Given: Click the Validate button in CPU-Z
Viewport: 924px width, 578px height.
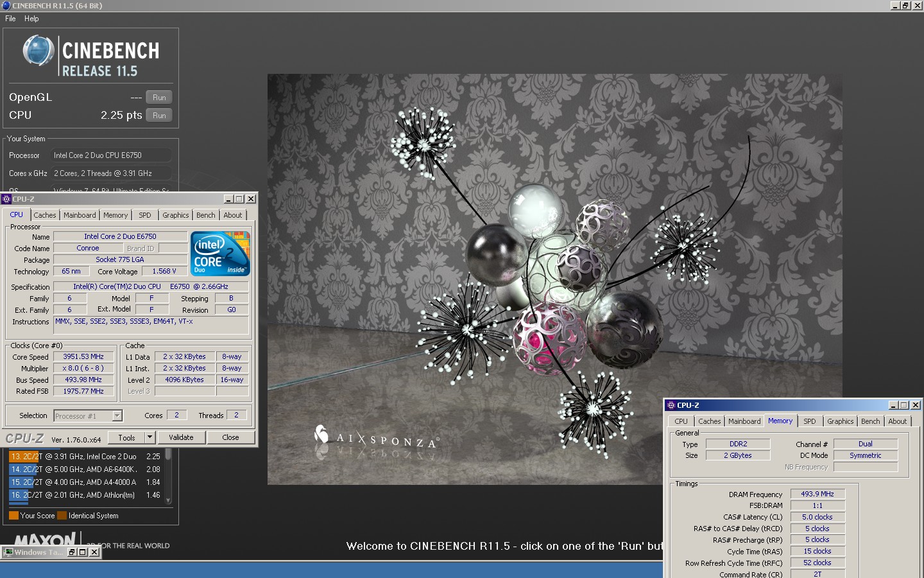Looking at the screenshot, I should (181, 437).
